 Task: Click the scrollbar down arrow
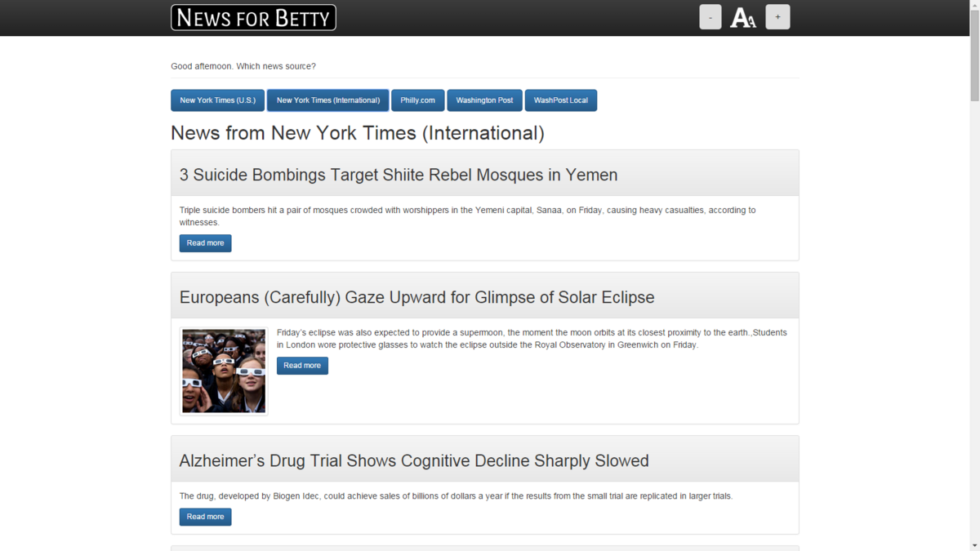pyautogui.click(x=974, y=545)
